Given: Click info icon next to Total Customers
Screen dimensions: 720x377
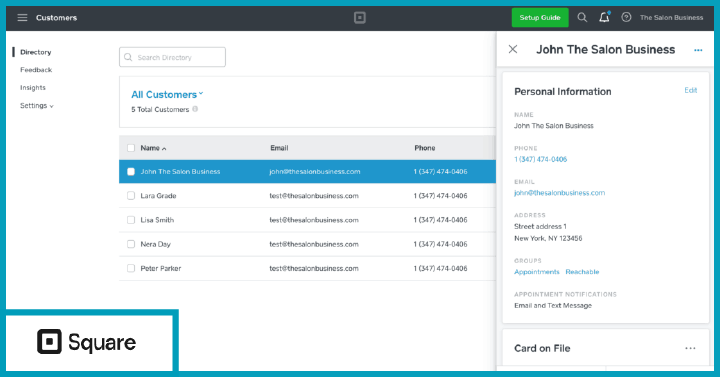Looking at the screenshot, I should coord(195,109).
